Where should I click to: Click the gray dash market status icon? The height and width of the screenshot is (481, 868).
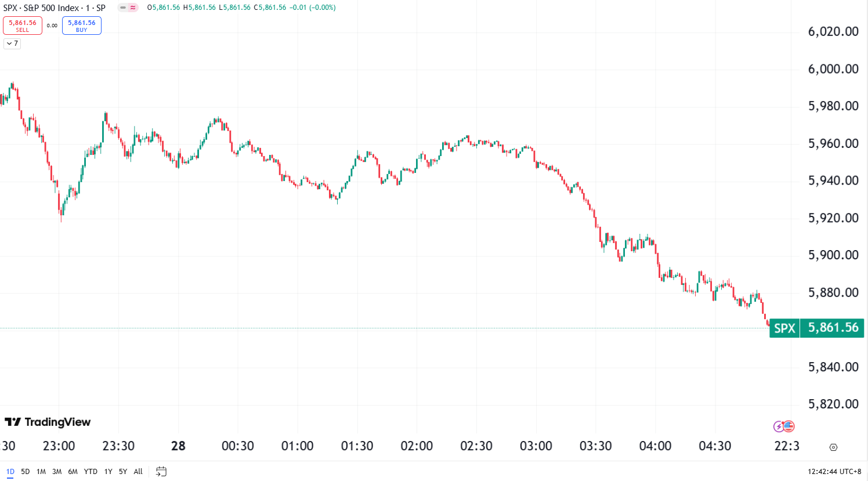123,8
